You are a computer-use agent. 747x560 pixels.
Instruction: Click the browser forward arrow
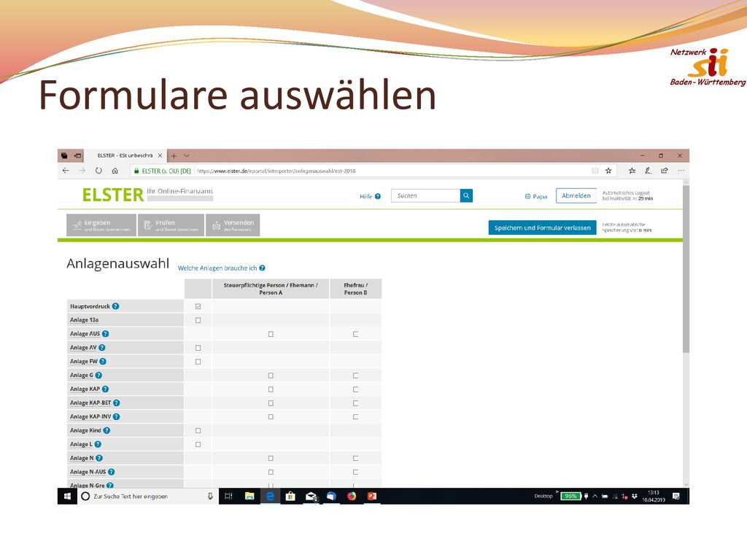pos(82,171)
